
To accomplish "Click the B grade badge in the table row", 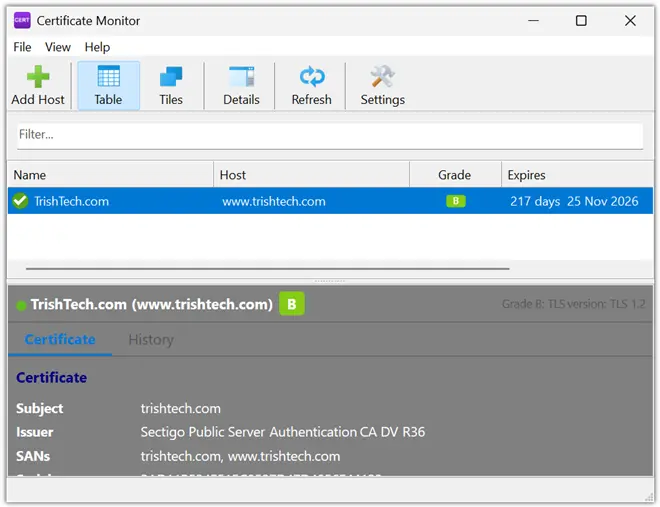I will (456, 201).
